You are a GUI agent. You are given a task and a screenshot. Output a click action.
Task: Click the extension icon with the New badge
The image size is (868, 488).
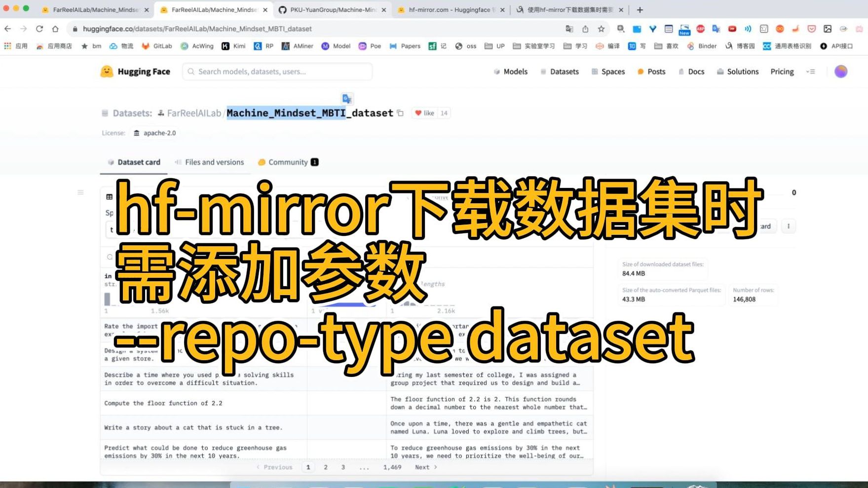pyautogui.click(x=684, y=30)
